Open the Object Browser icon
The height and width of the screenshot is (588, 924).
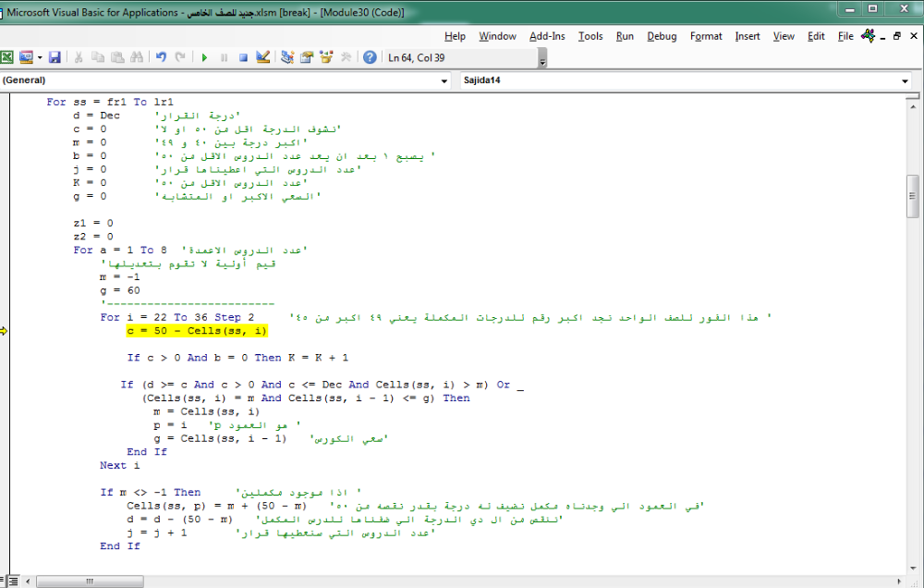(325, 57)
